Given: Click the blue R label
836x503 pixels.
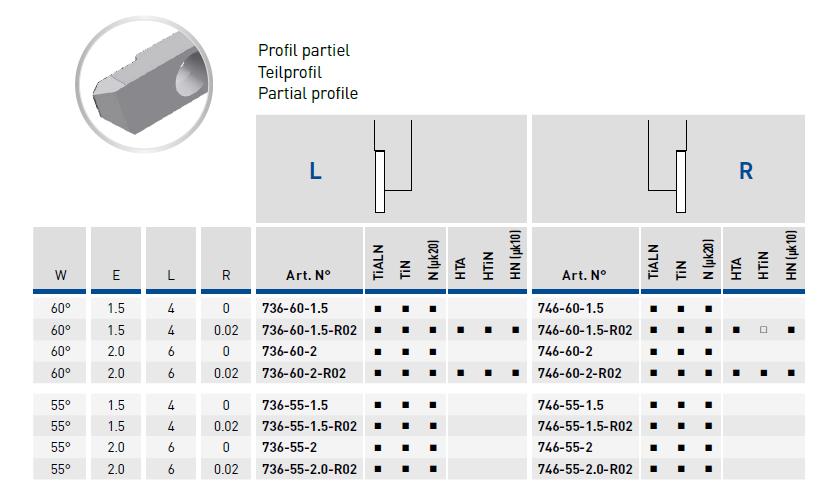Looking at the screenshot, I should click(x=746, y=171).
